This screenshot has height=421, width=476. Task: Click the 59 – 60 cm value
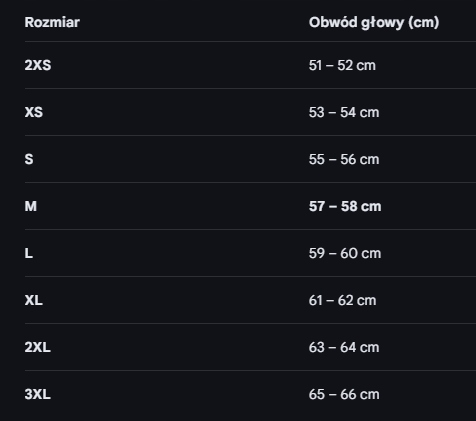click(x=345, y=253)
